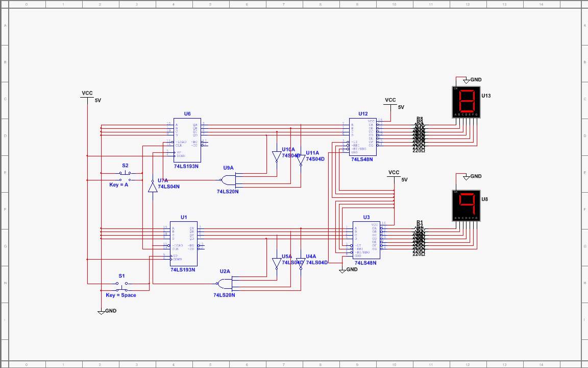Select the U7A inverter symbol

point(152,186)
